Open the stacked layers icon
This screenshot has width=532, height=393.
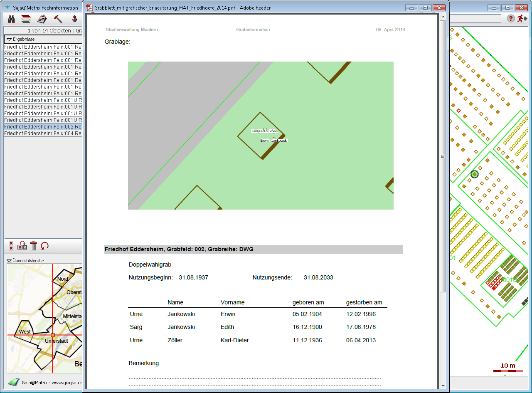click(x=26, y=19)
